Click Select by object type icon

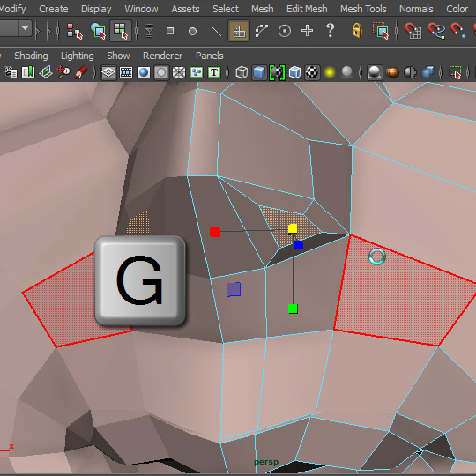click(x=98, y=31)
